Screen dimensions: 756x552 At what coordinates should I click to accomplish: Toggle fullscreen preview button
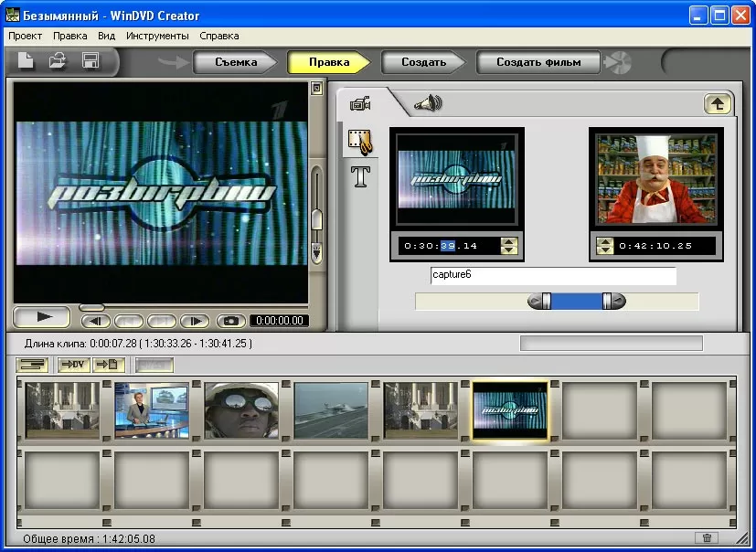pos(316,89)
